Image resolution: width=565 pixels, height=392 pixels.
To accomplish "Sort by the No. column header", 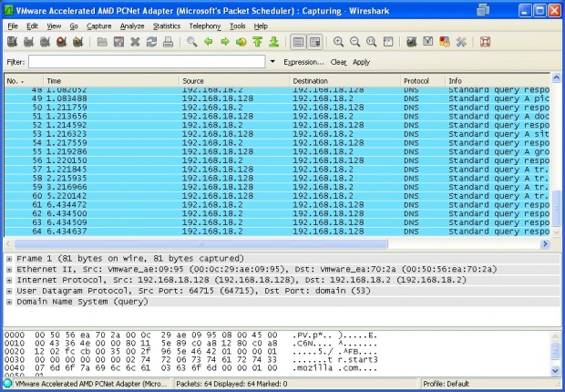I will [24, 81].
